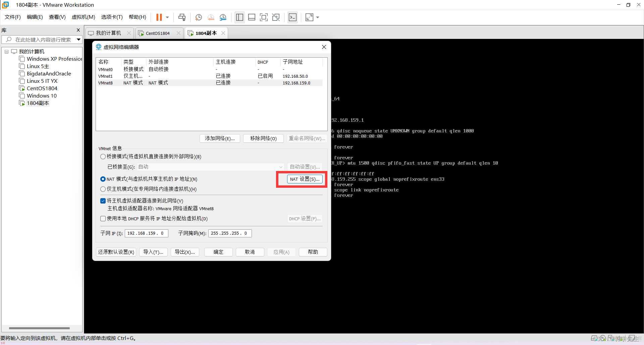Choose 桥接模式 radio option
Viewport: 644px width, 345px height.
click(x=103, y=157)
